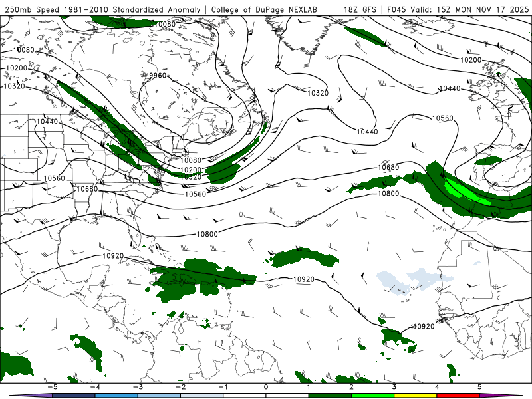
Task: Click the "18Z GFS" model label
Action: (360, 9)
